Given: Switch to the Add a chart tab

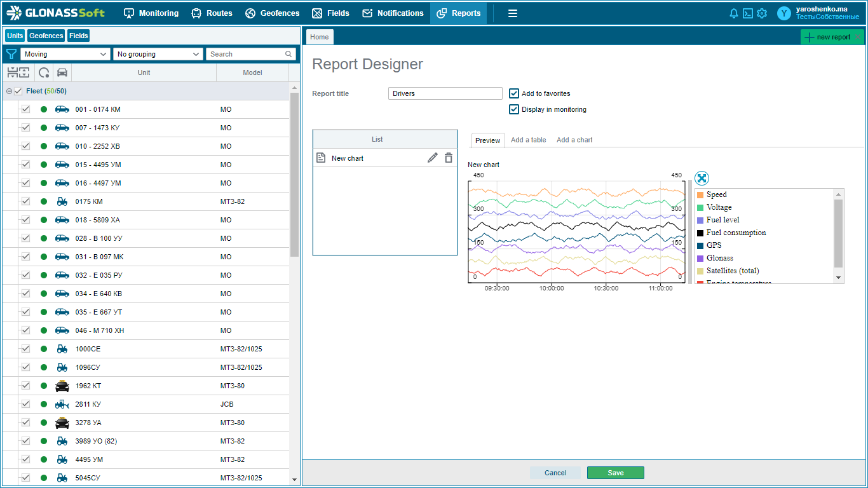Looking at the screenshot, I should [x=574, y=140].
